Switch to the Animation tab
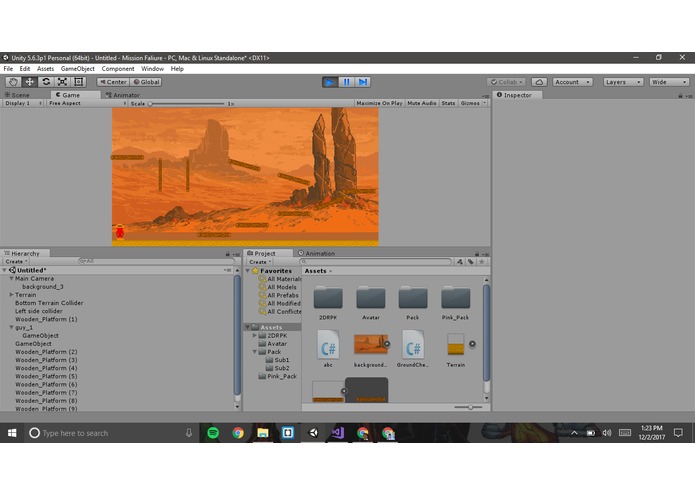This screenshot has height=494, width=695. [x=316, y=253]
